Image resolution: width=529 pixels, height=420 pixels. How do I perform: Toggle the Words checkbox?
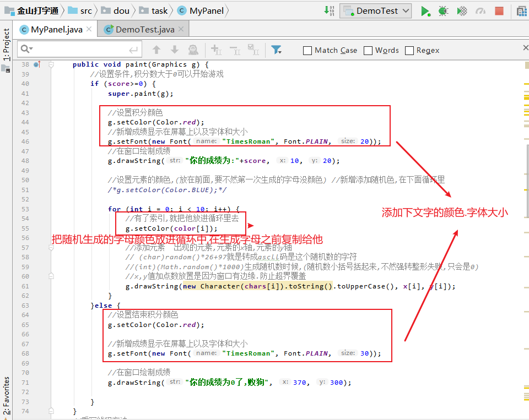tap(368, 51)
